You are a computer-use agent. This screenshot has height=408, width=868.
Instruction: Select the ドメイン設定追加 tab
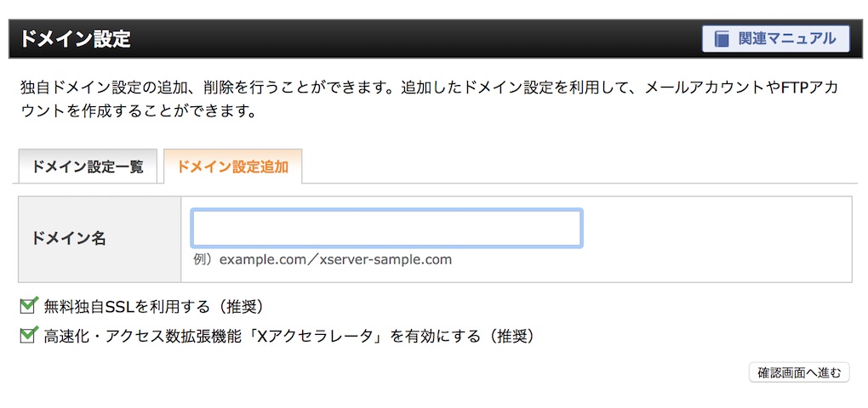[x=232, y=167]
